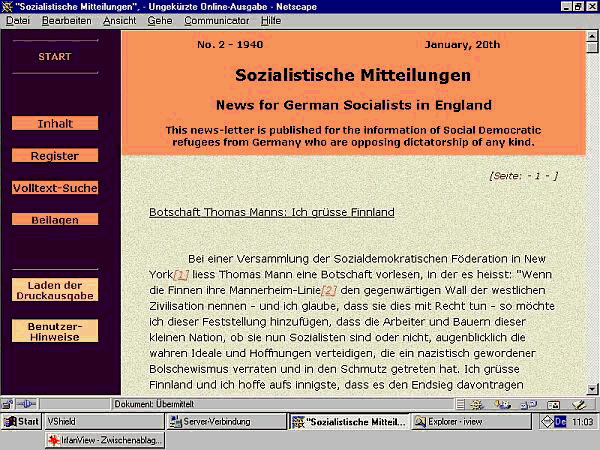Open the Windows Start button
This screenshot has height=450, width=600.
tap(21, 422)
